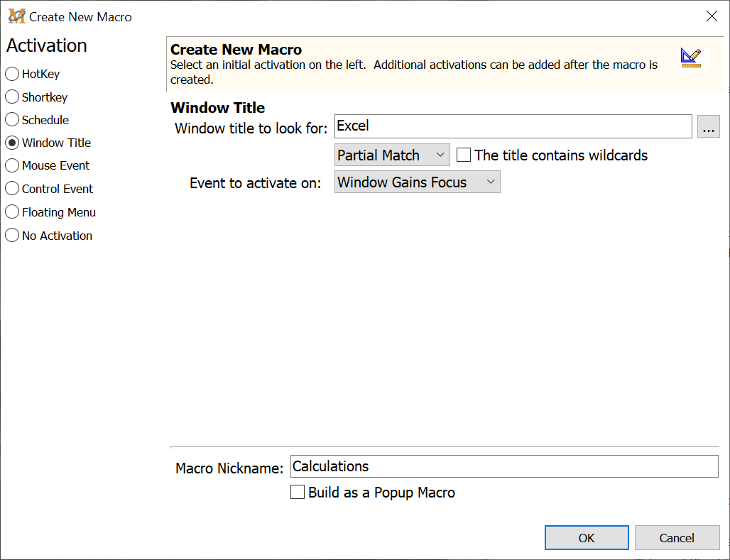Open the Partial Match dropdown
Viewport: 730px width, 560px height.
(391, 155)
